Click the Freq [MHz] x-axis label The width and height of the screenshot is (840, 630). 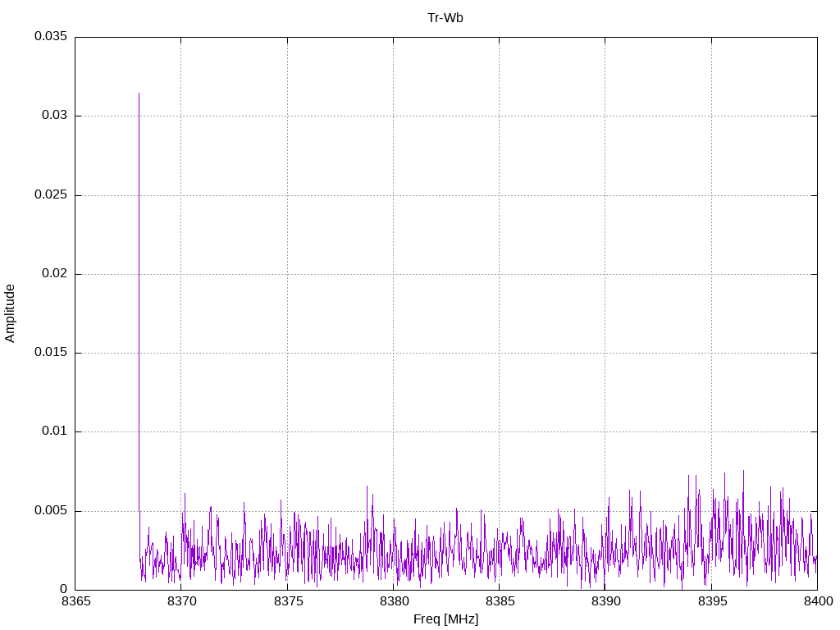(x=445, y=619)
